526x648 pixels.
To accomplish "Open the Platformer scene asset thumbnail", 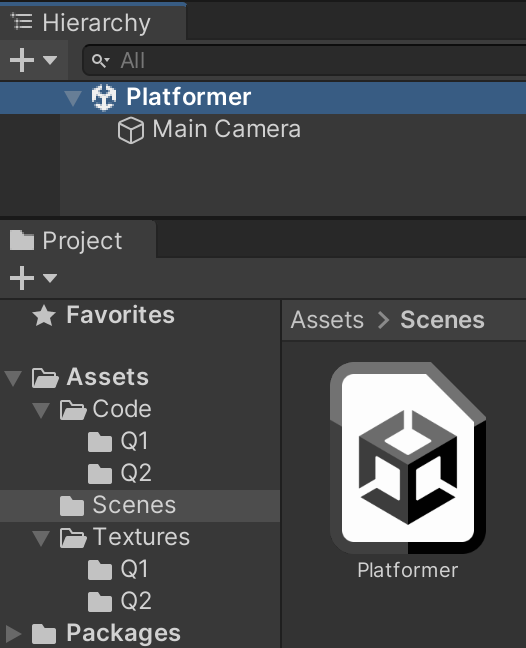I will pos(408,458).
